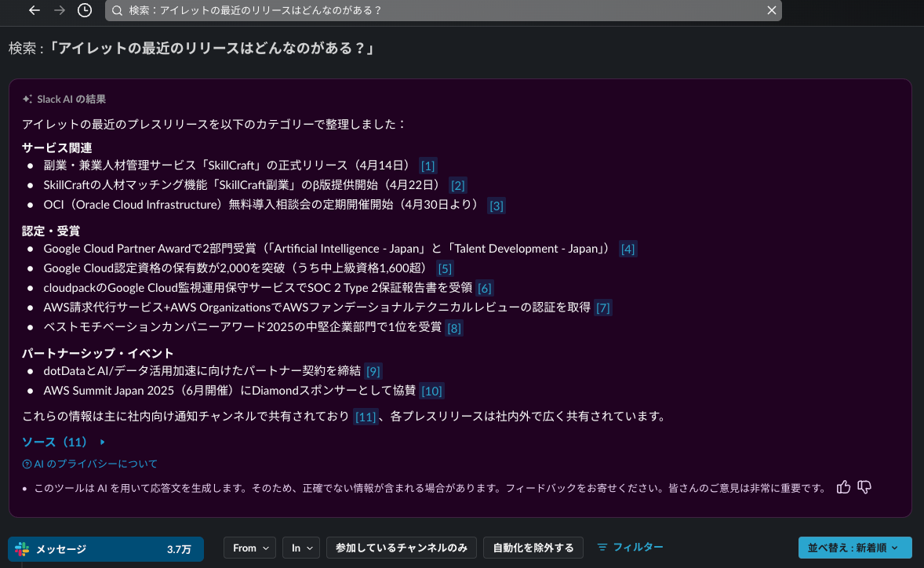Open citation [5] for Google Cloud certifications
924x568 pixels.
[445, 268]
